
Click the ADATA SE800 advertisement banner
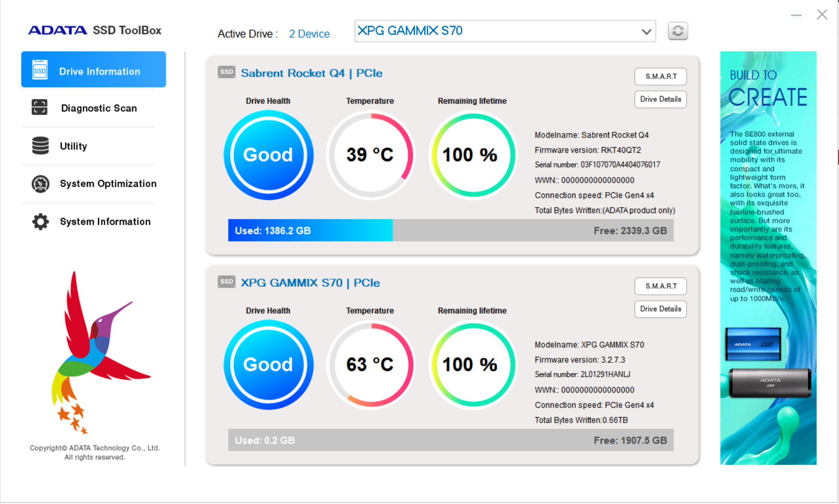pyautogui.click(x=768, y=258)
